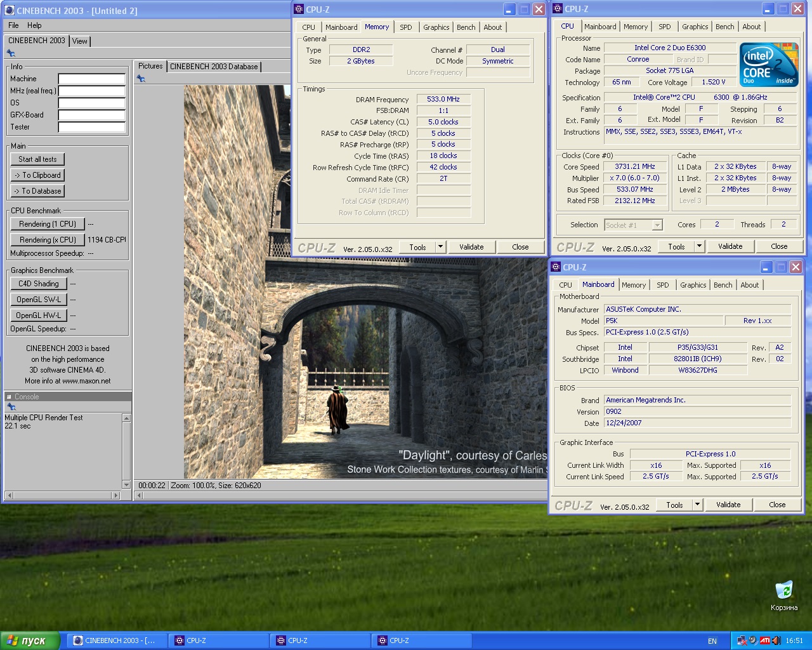Expand Tools dropdown arrow in CPU-Z Memory window
The image size is (812, 650).
tap(441, 247)
